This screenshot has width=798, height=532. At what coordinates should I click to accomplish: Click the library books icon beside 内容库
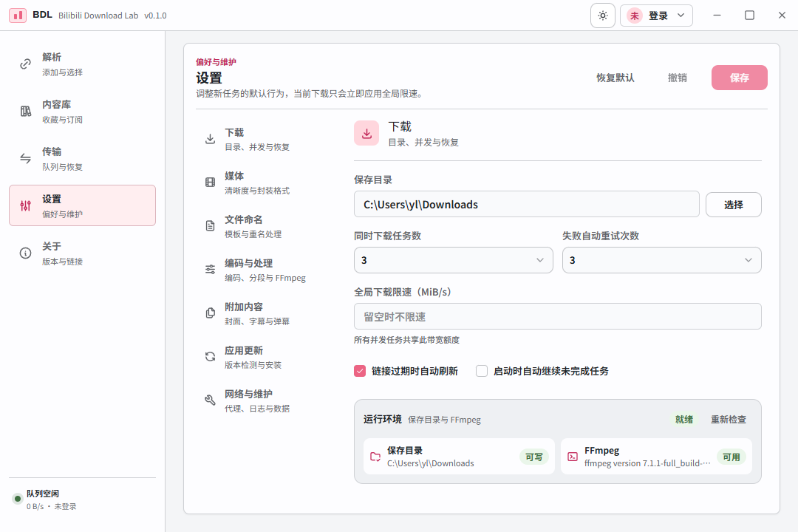[25, 112]
